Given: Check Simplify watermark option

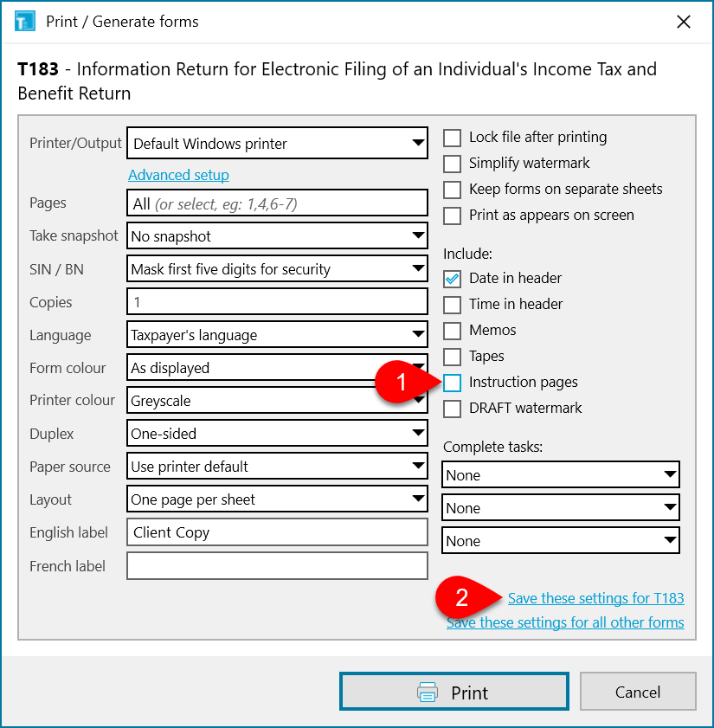Looking at the screenshot, I should pyautogui.click(x=452, y=164).
